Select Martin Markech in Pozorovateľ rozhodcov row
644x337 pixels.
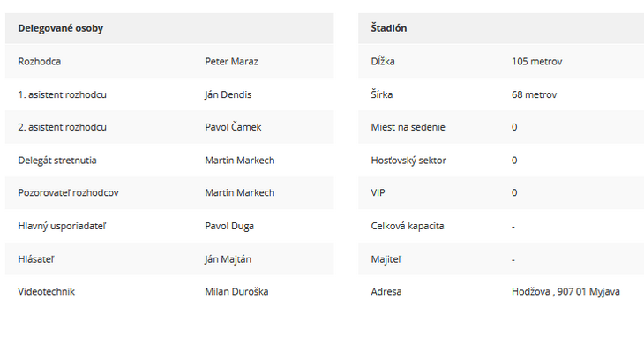(239, 192)
